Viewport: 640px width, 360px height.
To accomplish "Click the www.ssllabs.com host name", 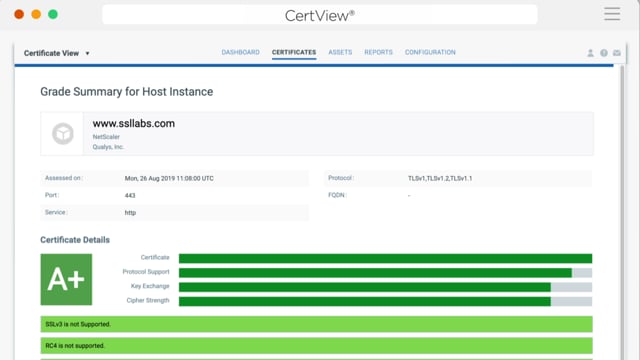I will (x=133, y=123).
